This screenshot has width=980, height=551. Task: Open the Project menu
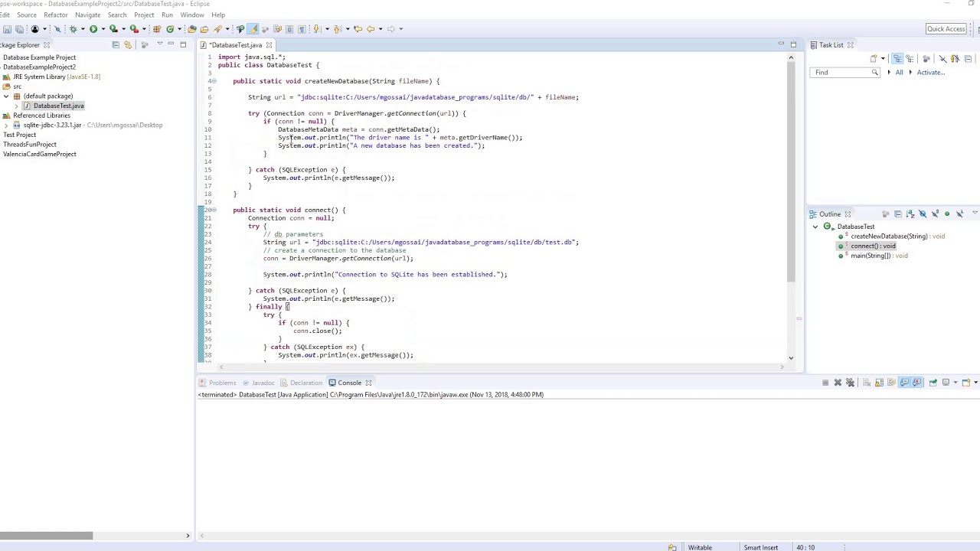[x=144, y=15]
